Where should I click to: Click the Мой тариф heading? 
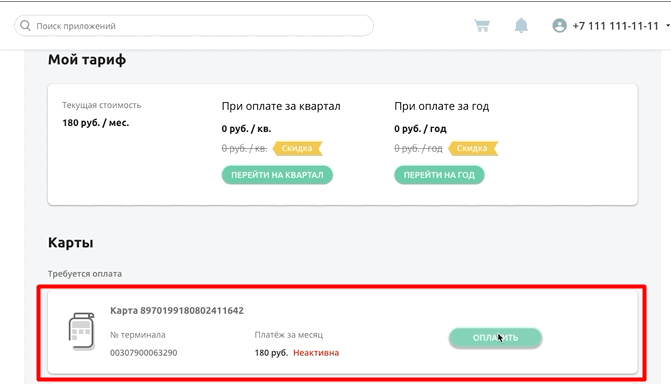click(87, 60)
